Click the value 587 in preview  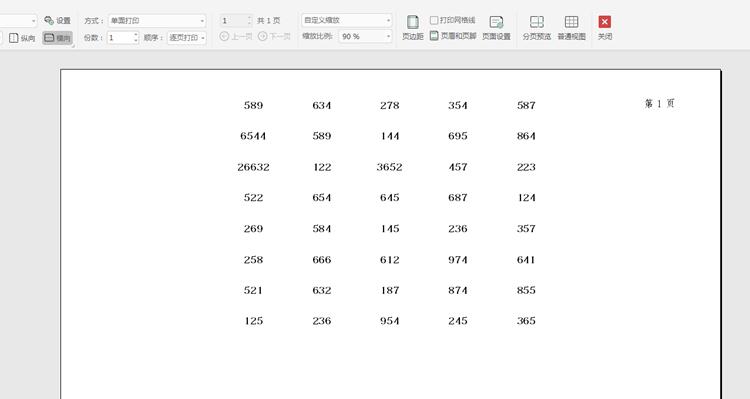(x=526, y=105)
